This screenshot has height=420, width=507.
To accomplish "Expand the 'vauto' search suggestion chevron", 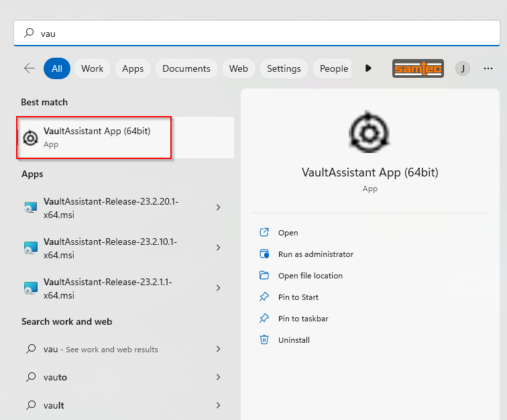I will 218,377.
